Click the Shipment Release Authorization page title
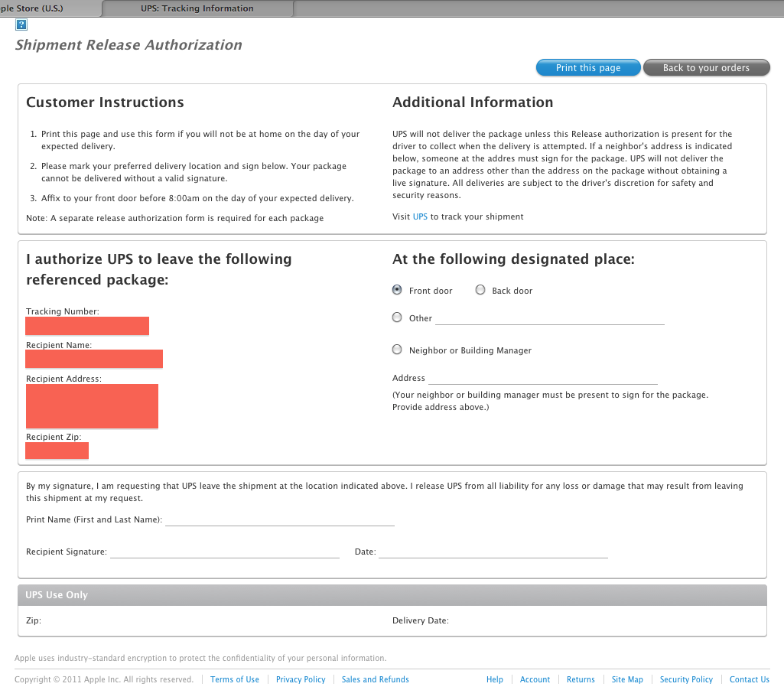 point(128,45)
